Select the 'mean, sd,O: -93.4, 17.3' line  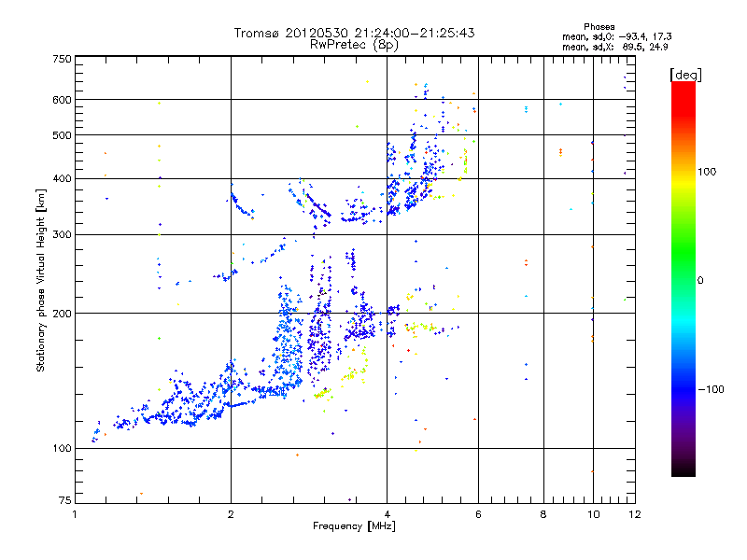coord(617,36)
